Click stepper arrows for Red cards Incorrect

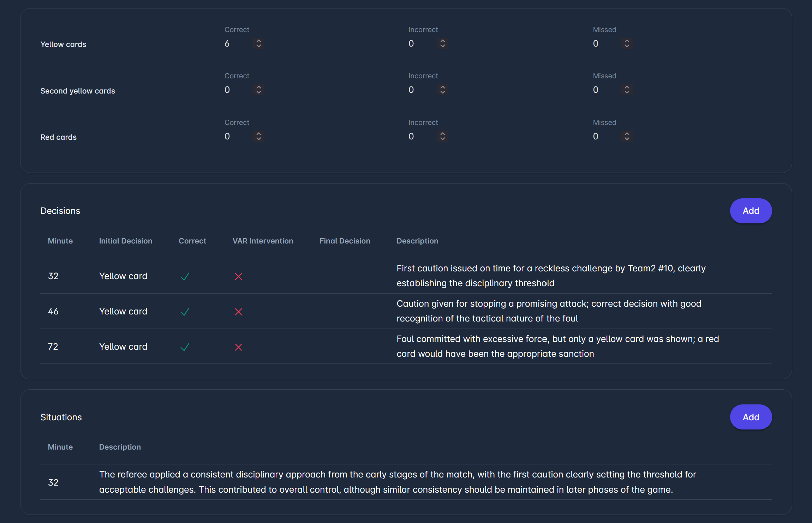pyautogui.click(x=443, y=136)
